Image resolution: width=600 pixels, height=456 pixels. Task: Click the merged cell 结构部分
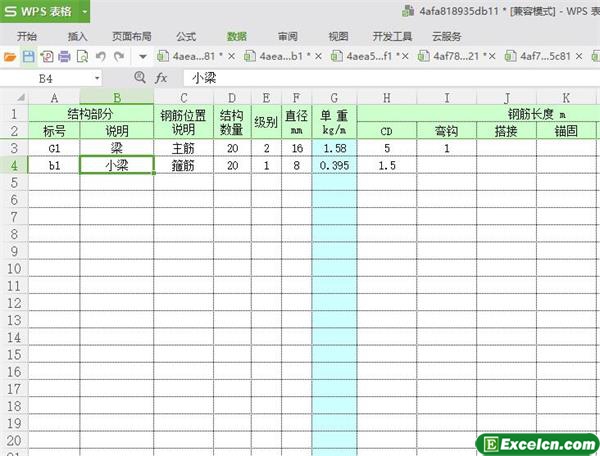[91, 114]
